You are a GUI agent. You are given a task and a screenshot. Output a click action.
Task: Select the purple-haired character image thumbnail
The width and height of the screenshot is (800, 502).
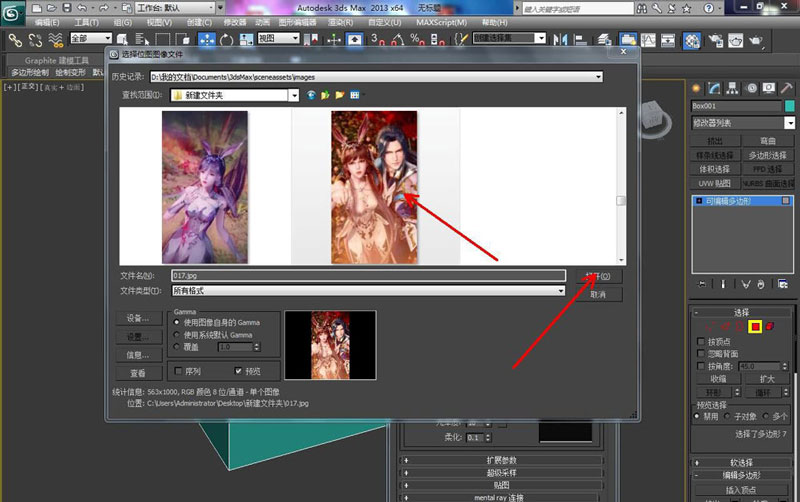pos(205,186)
